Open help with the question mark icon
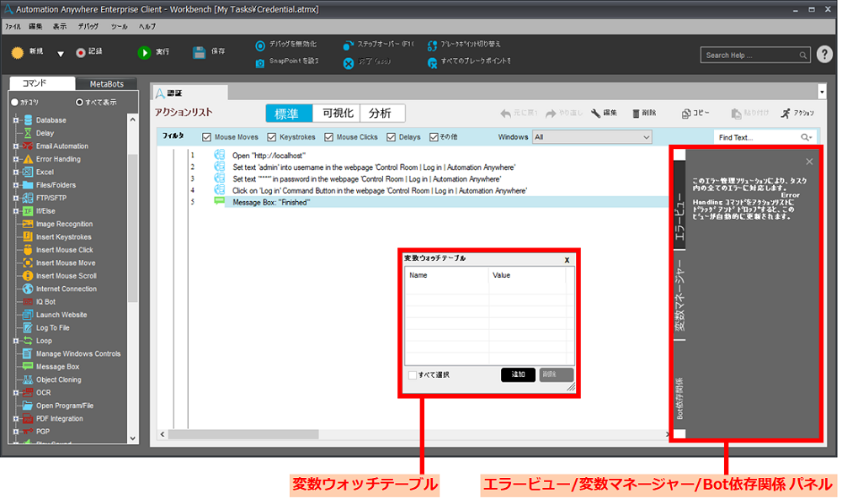The image size is (842, 504). [824, 54]
